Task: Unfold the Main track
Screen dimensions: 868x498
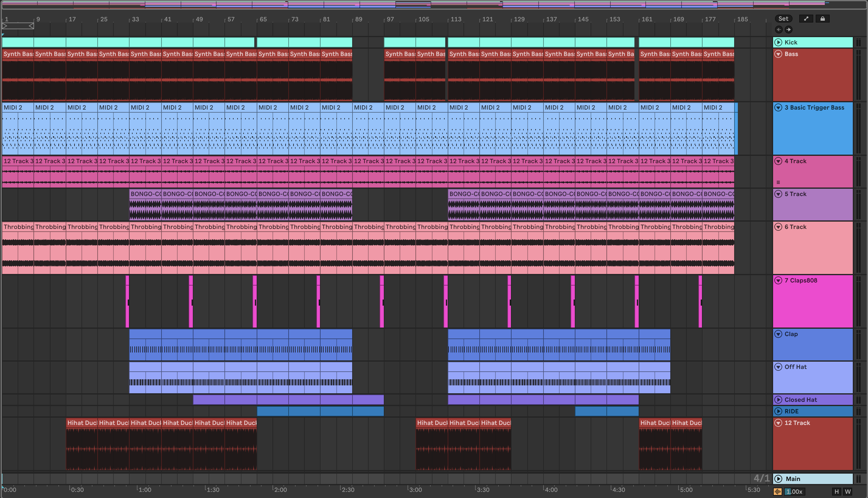Action: [778, 479]
